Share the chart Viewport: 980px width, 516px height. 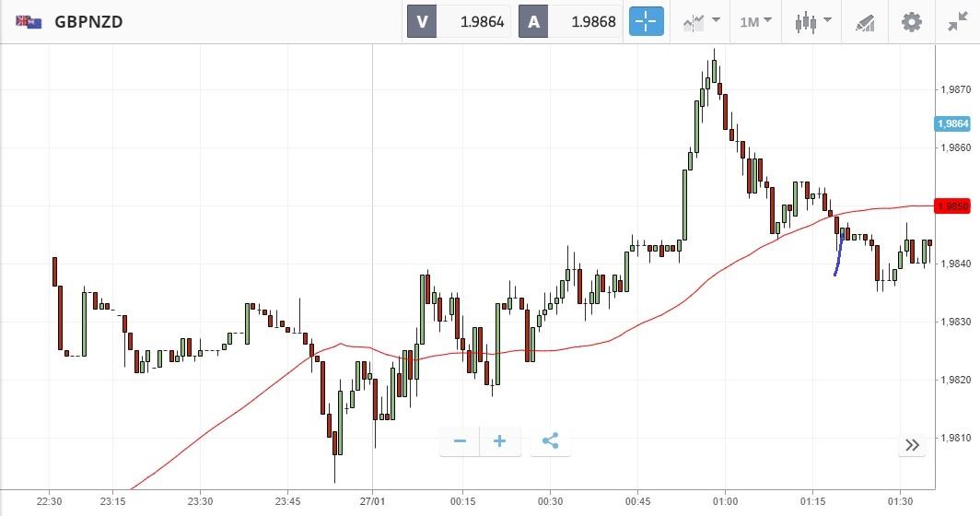pyautogui.click(x=550, y=441)
